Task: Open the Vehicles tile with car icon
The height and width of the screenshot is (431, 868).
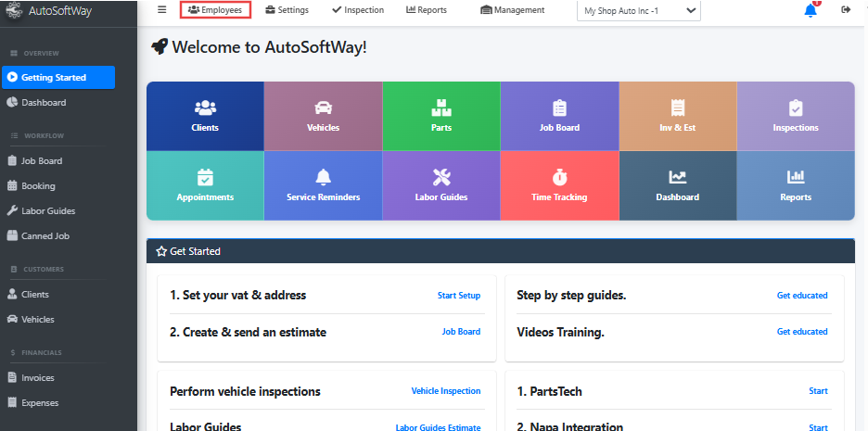Action: [323, 116]
